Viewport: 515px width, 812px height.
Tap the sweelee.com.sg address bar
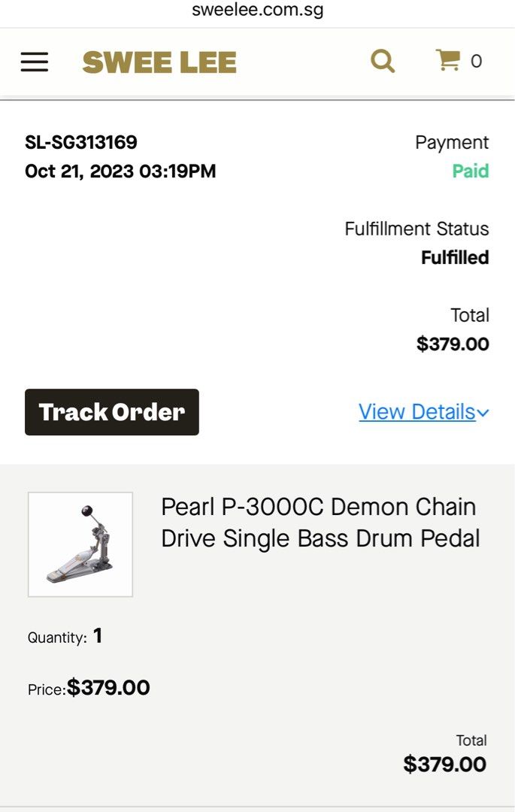[x=257, y=11]
